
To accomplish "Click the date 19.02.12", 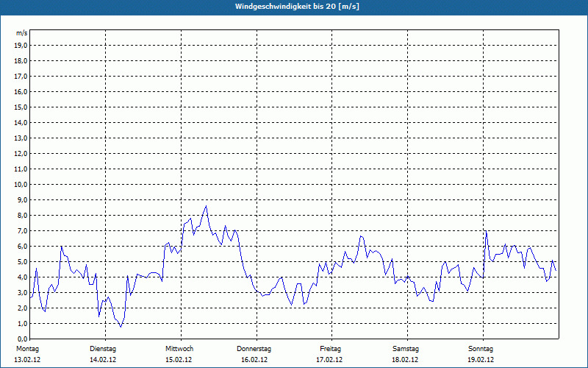I will (x=481, y=360).
